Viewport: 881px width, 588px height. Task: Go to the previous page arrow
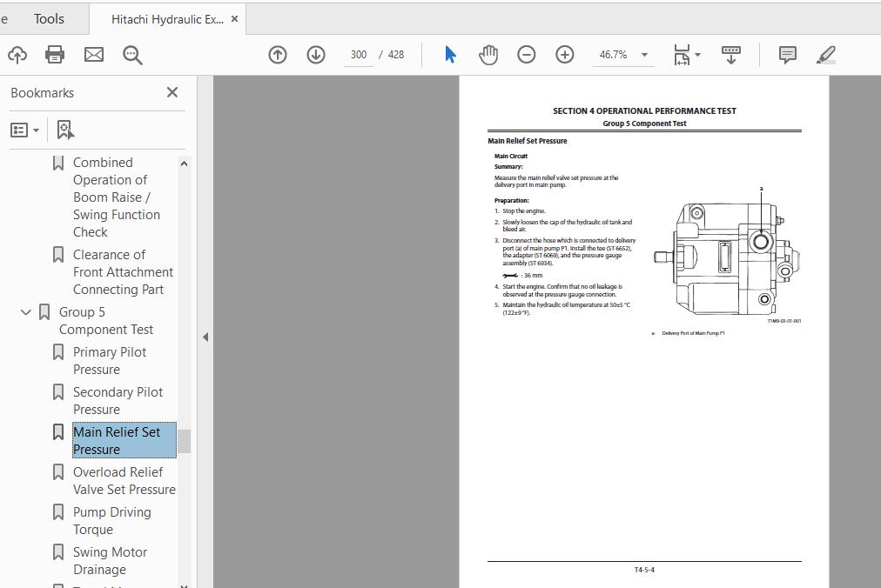click(278, 55)
